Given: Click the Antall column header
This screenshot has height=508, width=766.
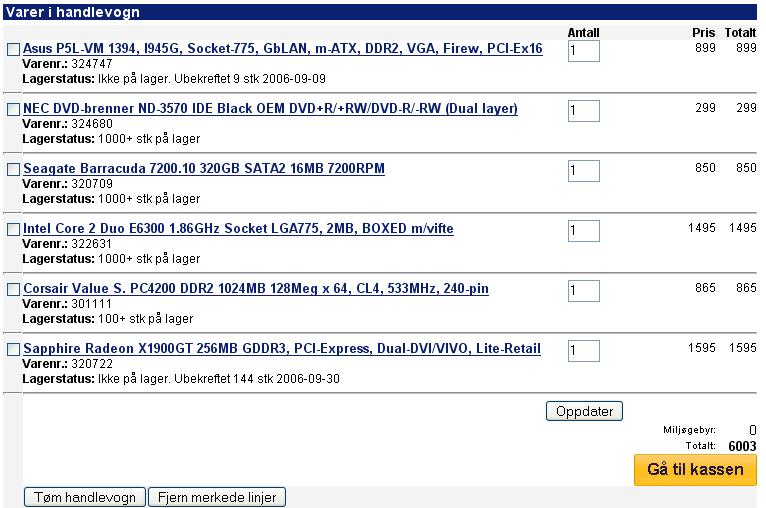Looking at the screenshot, I should point(583,33).
